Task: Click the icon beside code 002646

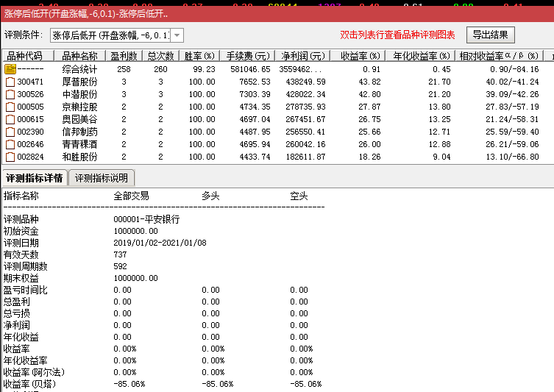Action: (x=10, y=144)
